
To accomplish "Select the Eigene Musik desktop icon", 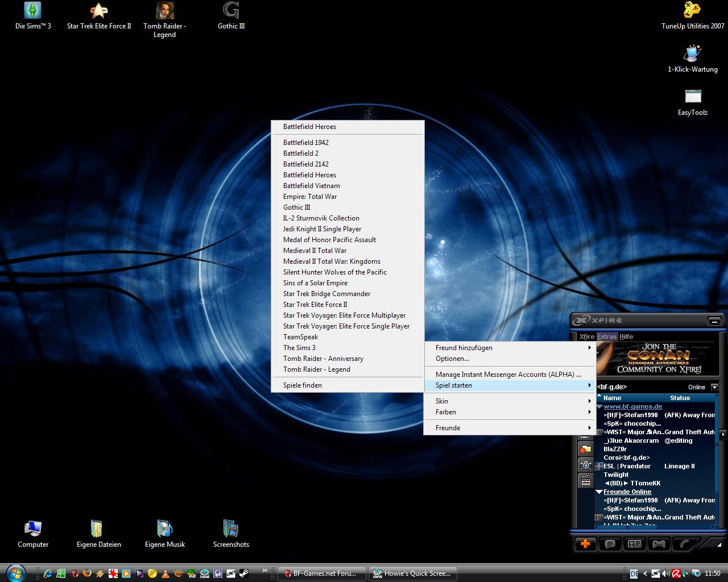I will click(x=165, y=534).
